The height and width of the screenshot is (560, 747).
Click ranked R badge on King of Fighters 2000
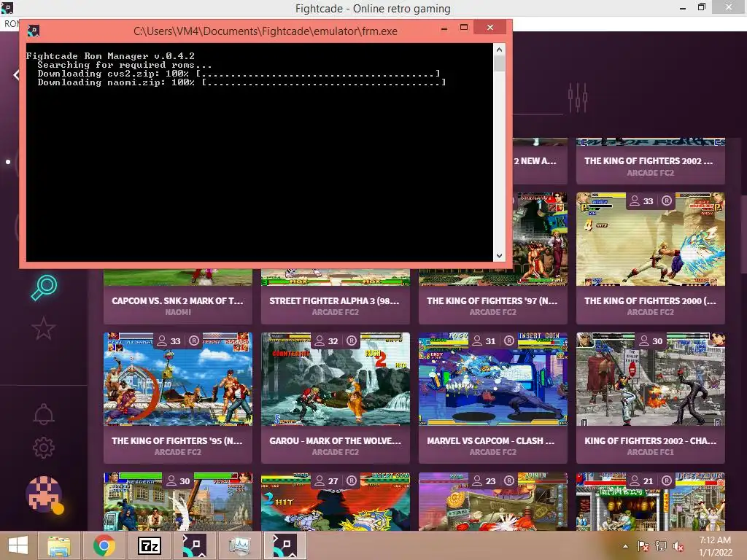click(x=667, y=201)
